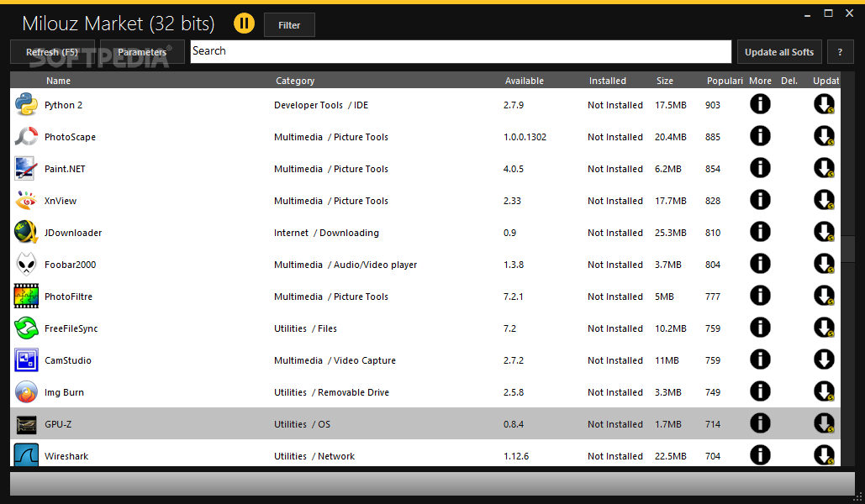Select the JDownloader entry
Image resolution: width=865 pixels, height=504 pixels.
[x=73, y=233]
